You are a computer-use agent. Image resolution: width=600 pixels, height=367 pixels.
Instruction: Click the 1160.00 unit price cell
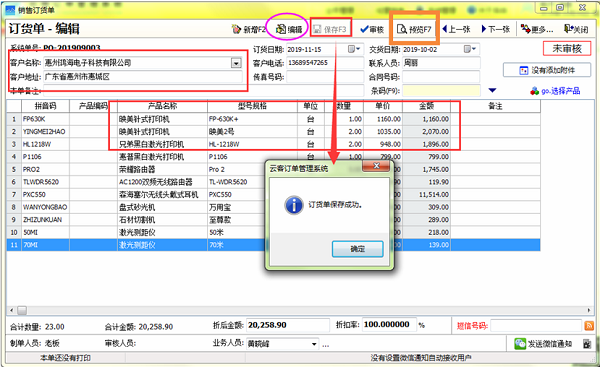[x=383, y=119]
